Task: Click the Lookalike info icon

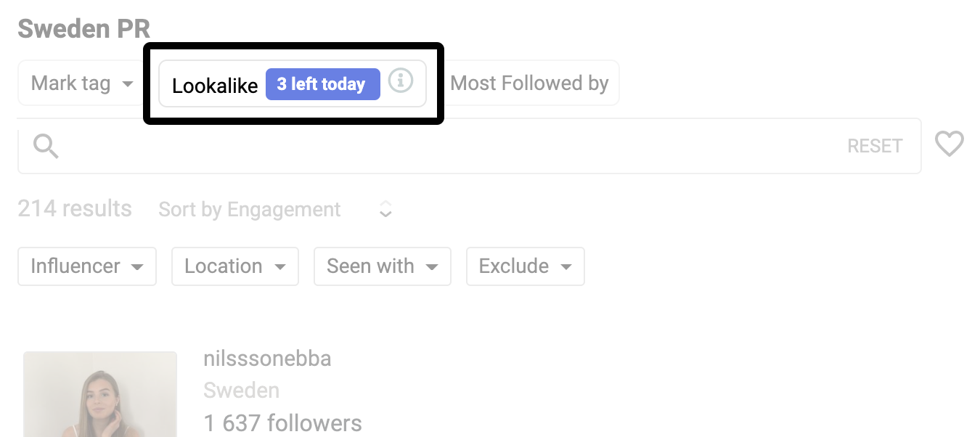Action: 401,81
